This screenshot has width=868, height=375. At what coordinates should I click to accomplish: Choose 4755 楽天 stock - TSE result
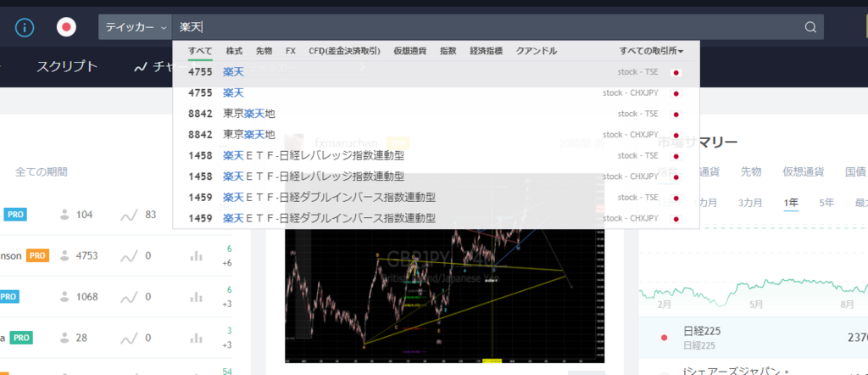pyautogui.click(x=437, y=72)
